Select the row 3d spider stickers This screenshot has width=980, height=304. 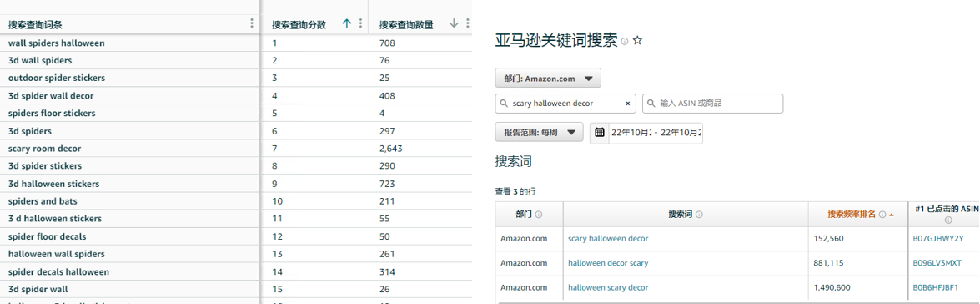pos(236,166)
